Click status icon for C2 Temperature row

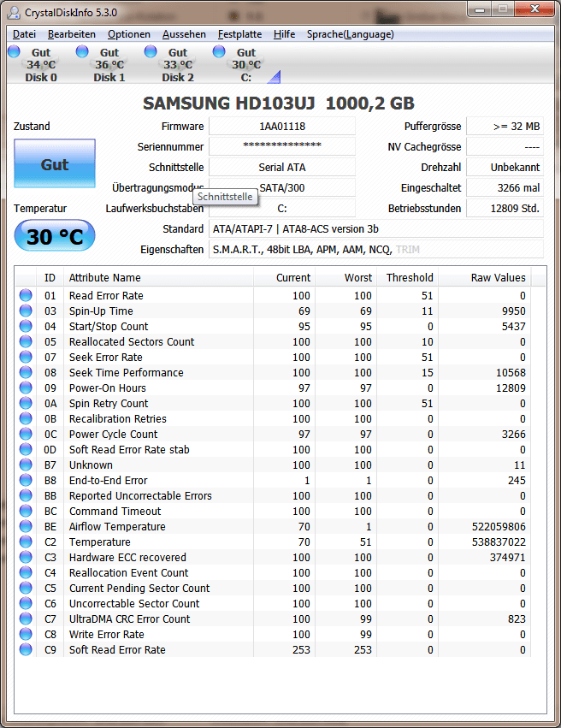coord(26,542)
